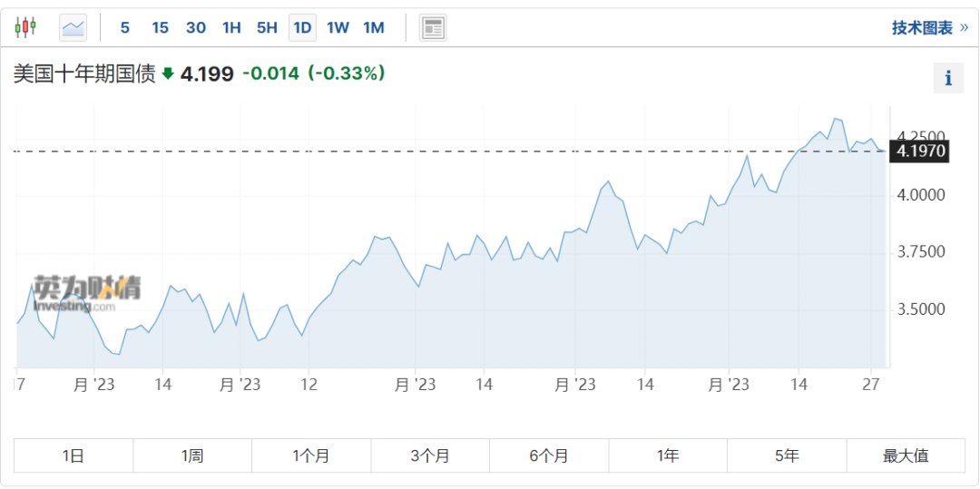Show the 1周 time range
Viewport: 980px width, 489px height.
(192, 455)
